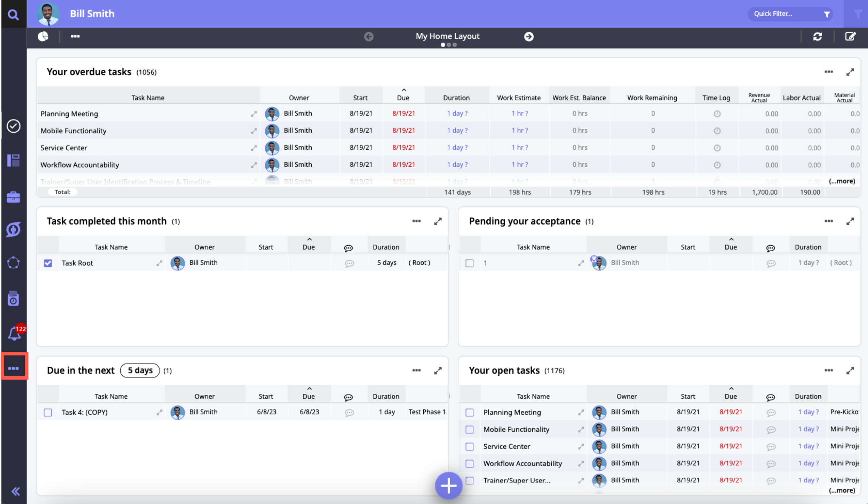Click the blue plus add button
Image resolution: width=868 pixels, height=504 pixels.
[x=448, y=486]
